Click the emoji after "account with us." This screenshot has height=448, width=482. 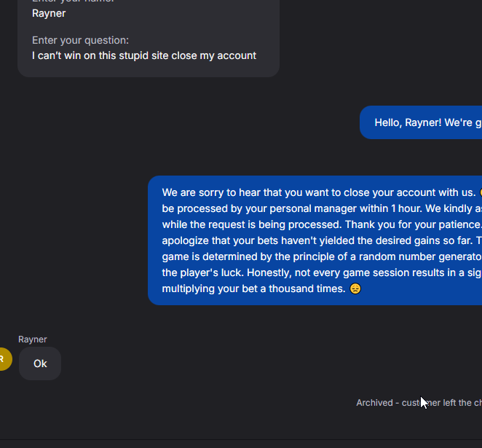pyautogui.click(x=479, y=192)
